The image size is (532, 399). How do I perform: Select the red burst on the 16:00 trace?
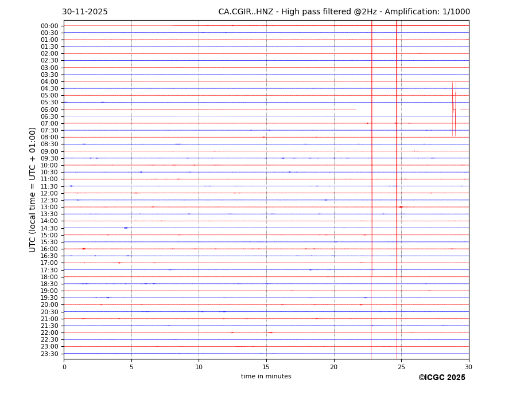pos(84,249)
